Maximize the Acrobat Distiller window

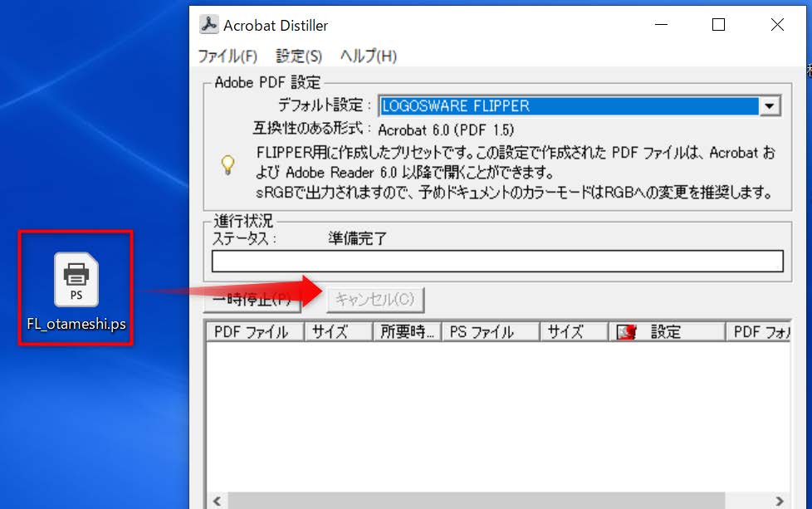(x=718, y=24)
